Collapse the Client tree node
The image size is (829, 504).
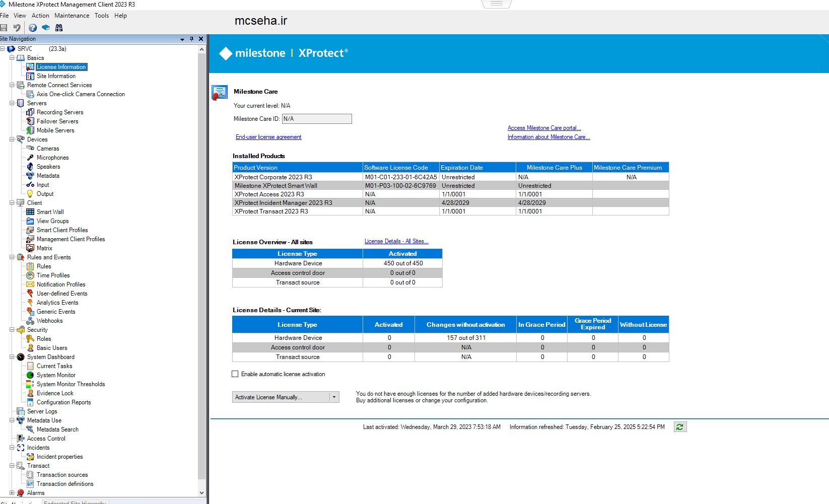12,203
